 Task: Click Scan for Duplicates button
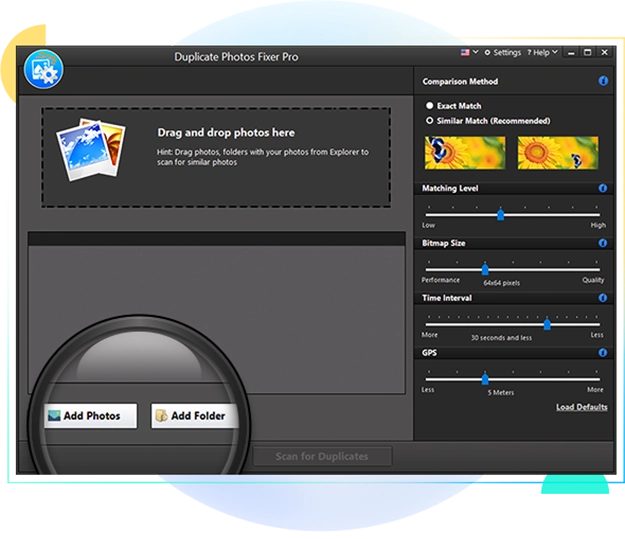point(322,456)
